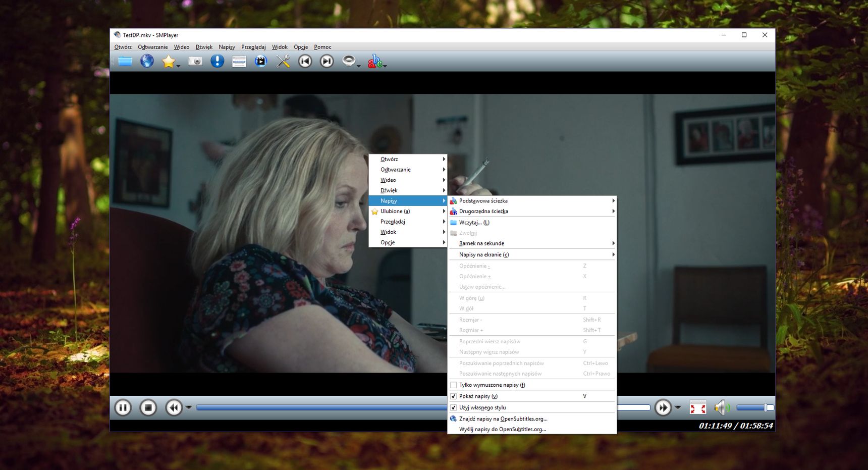The image size is (868, 470).
Task: Jump to next track toolbar button
Action: (x=327, y=62)
